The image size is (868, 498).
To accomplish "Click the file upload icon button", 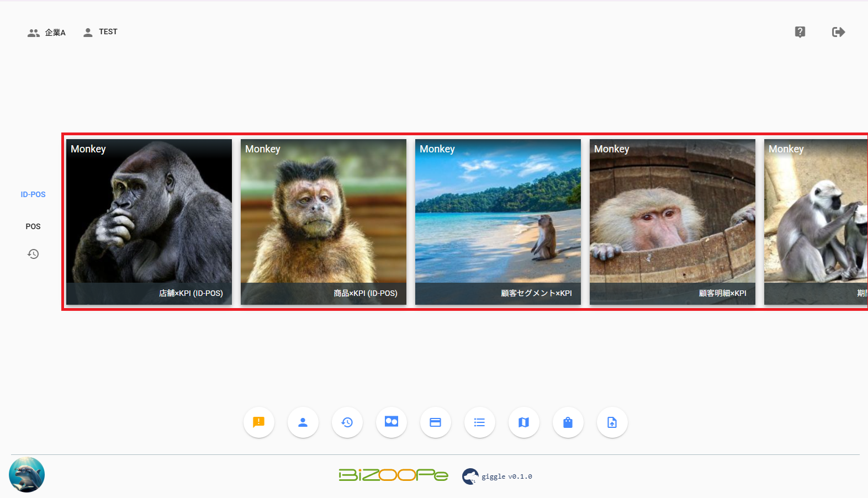I will click(612, 422).
